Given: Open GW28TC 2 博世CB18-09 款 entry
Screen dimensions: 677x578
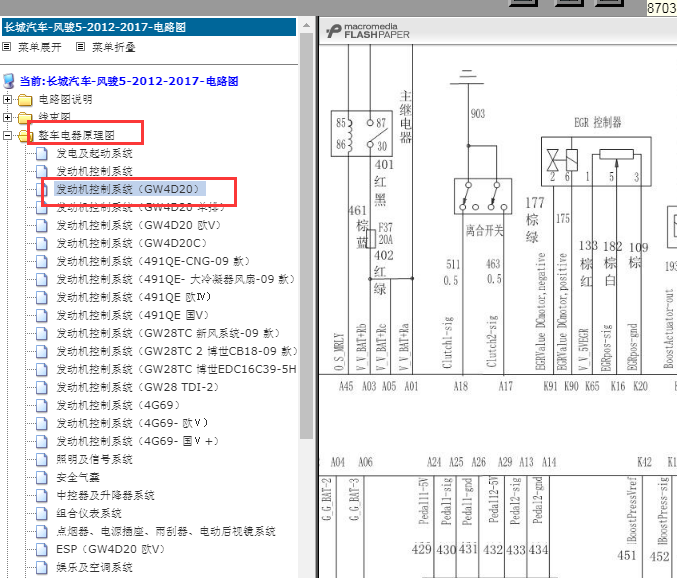Looking at the screenshot, I should [177, 351].
